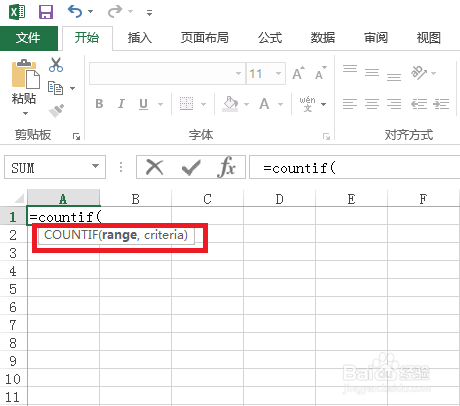The image size is (460, 406).
Task: Click the Cut scissors icon
Action: point(56,65)
